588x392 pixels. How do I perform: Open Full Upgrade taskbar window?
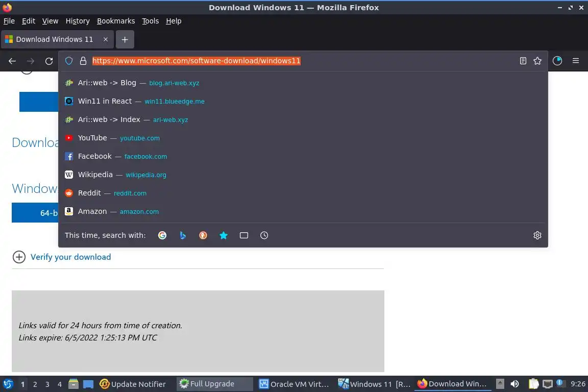(x=215, y=384)
